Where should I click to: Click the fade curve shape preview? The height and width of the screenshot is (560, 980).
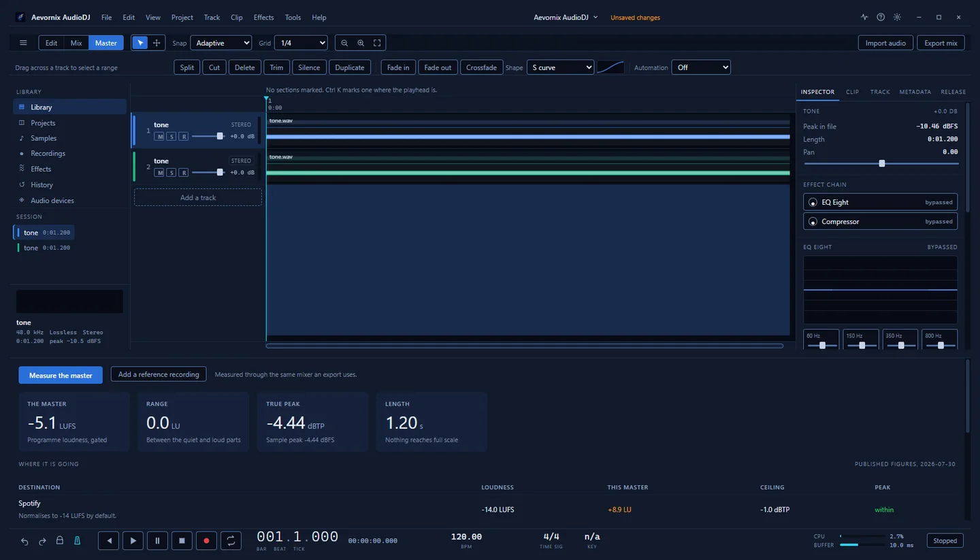(x=610, y=67)
